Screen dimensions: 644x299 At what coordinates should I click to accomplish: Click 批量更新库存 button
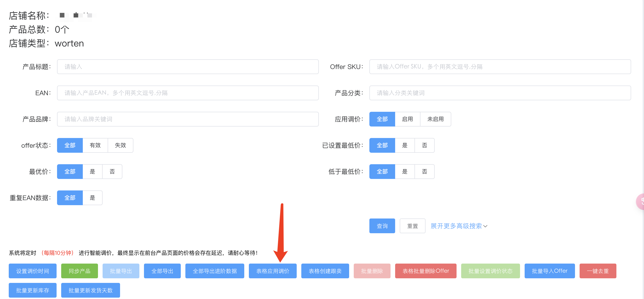tap(32, 290)
